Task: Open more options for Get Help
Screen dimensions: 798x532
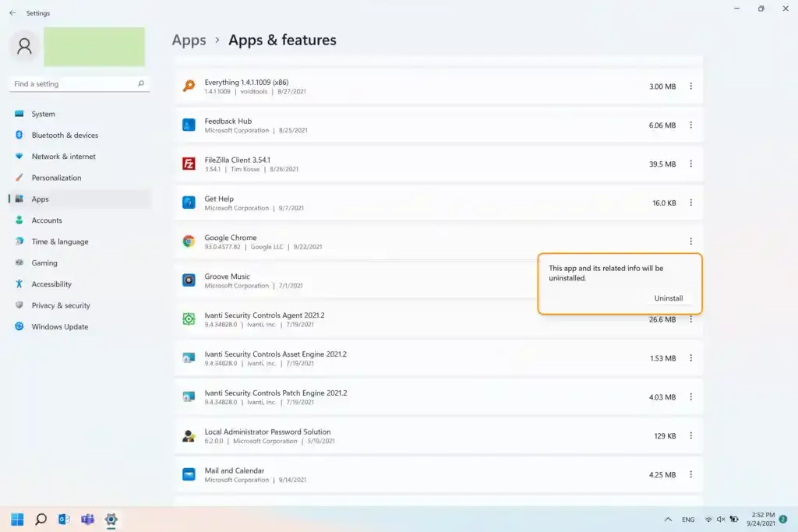Action: pos(690,203)
